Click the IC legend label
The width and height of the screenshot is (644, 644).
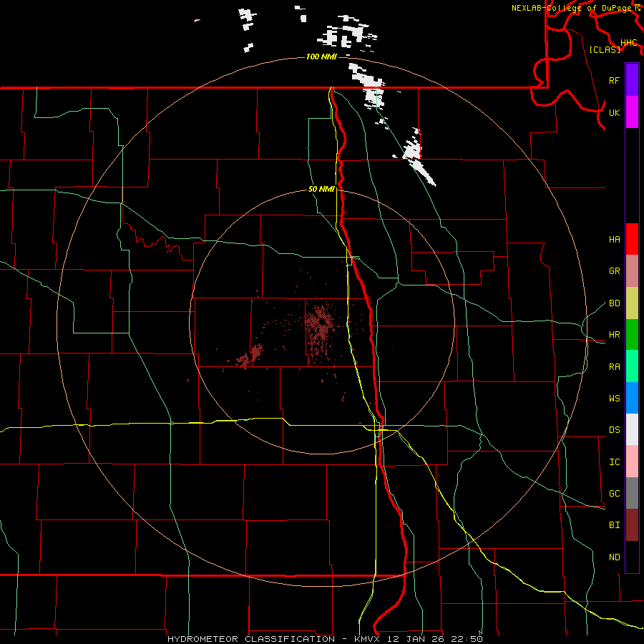point(614,462)
